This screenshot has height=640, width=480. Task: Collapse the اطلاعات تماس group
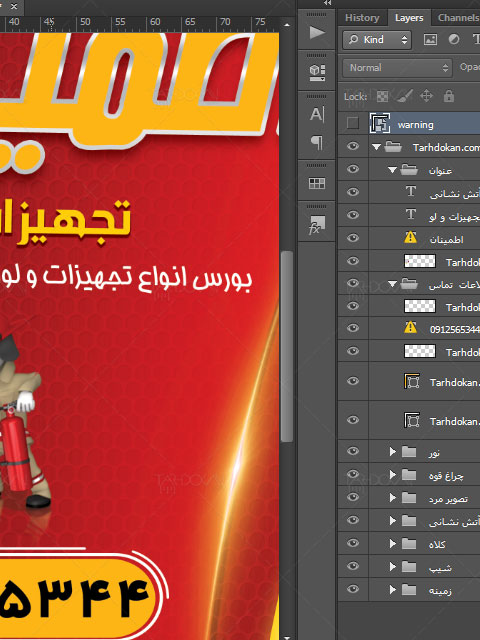click(x=392, y=284)
